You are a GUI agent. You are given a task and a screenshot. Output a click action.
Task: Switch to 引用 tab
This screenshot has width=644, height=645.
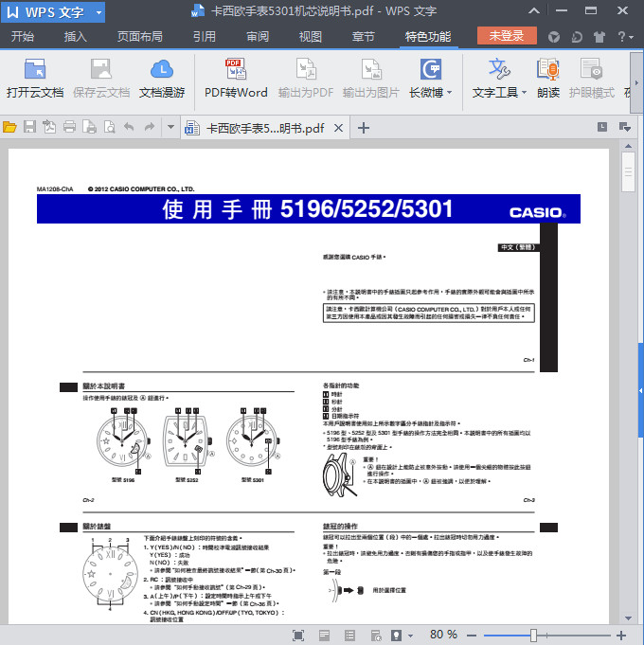[x=205, y=37]
